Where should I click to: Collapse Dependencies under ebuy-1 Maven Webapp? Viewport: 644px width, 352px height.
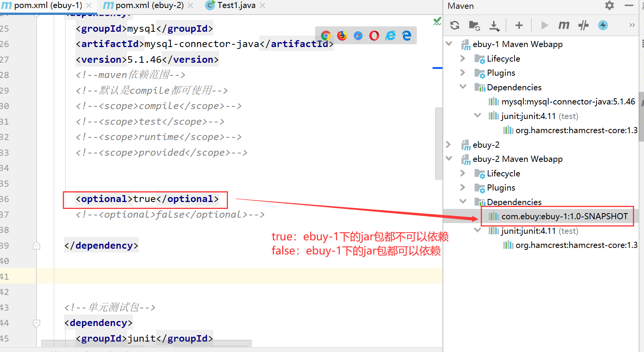[463, 86]
